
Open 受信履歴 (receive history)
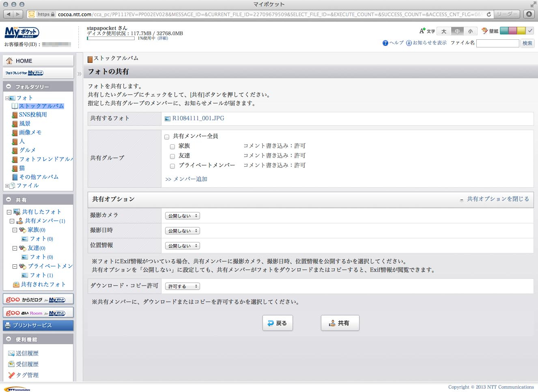point(26,364)
